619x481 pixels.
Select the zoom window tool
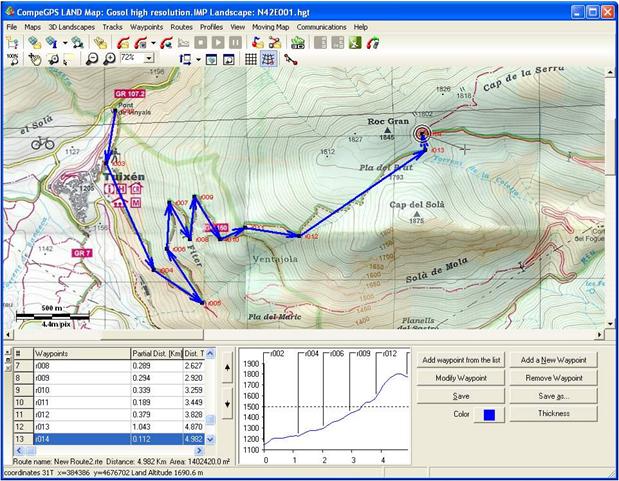53,59
